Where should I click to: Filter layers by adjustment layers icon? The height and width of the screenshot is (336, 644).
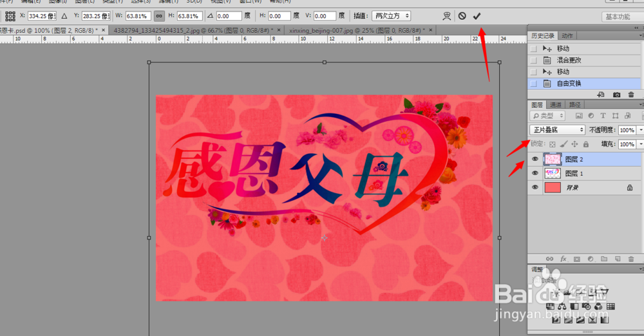(591, 116)
